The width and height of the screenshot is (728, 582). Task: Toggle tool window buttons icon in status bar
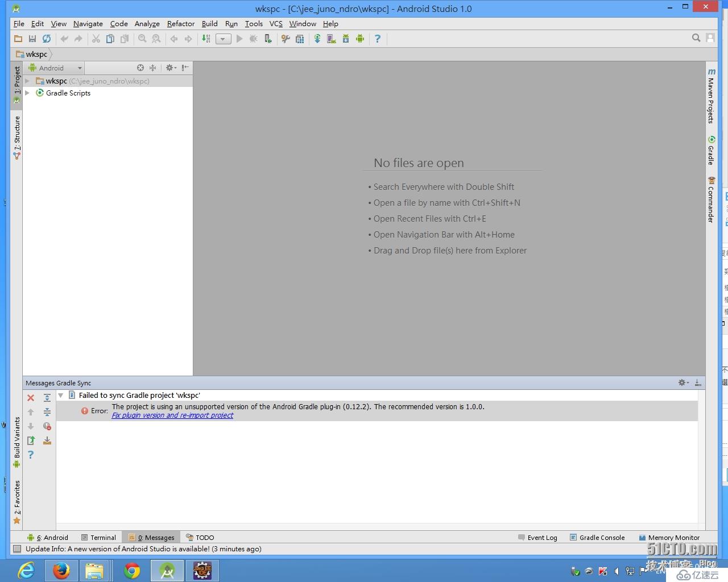pos(17,549)
